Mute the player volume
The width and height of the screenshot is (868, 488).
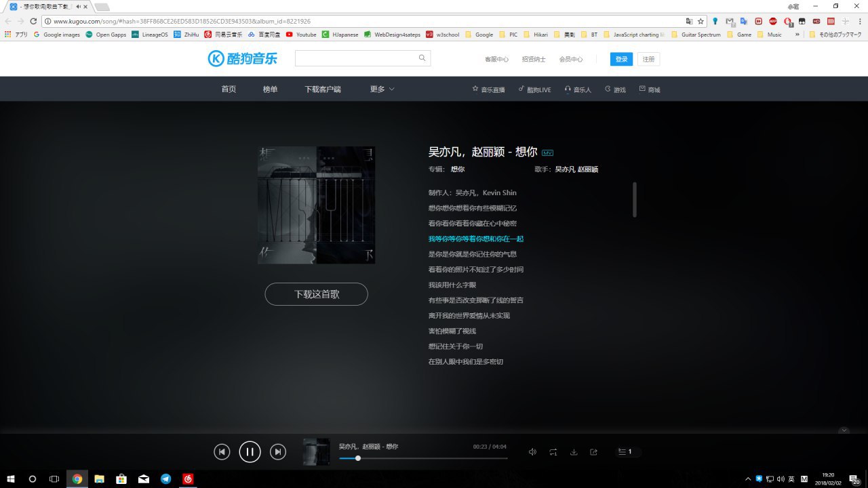pyautogui.click(x=532, y=452)
